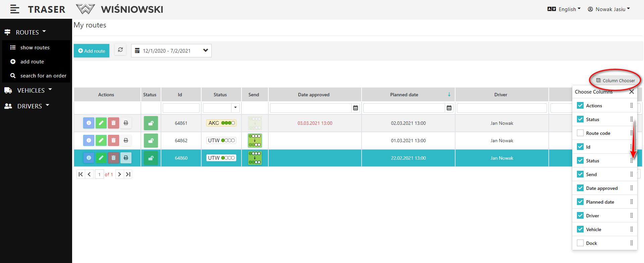Check the Dock column checkbox

pos(580,243)
